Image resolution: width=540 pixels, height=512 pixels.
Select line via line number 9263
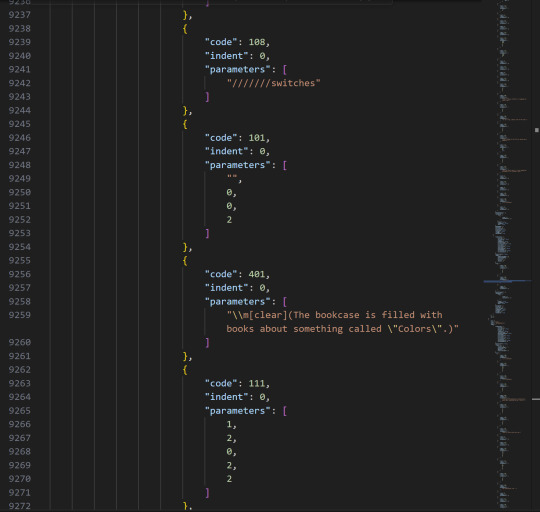coord(20,383)
